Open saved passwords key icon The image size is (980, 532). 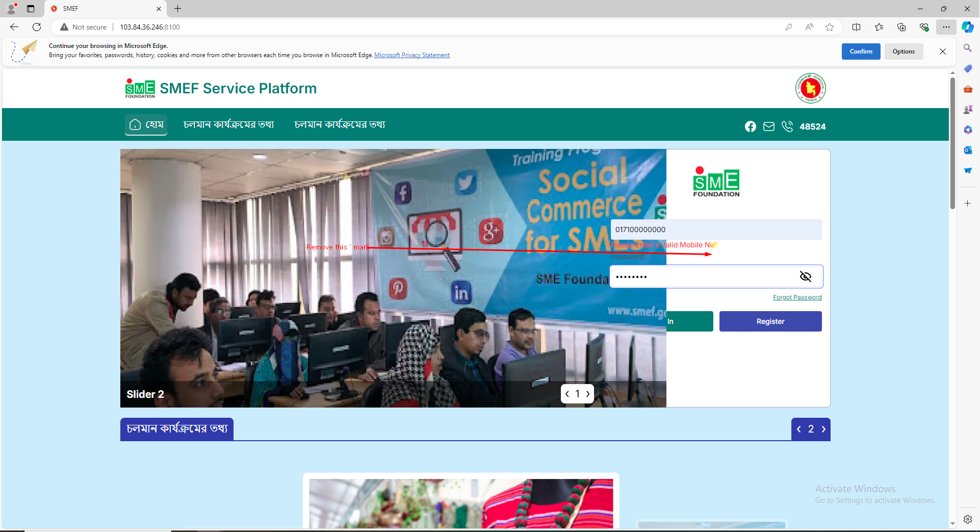click(x=789, y=27)
